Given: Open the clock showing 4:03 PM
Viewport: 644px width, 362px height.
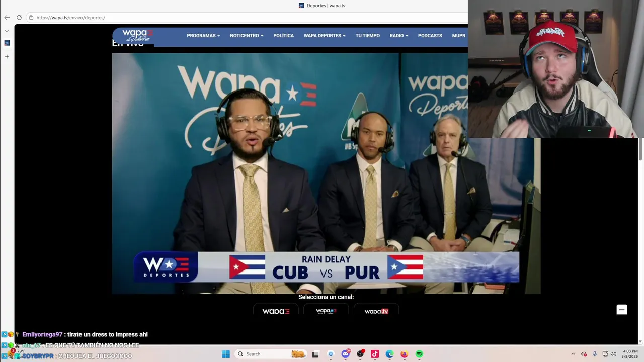Looking at the screenshot, I should (x=630, y=354).
